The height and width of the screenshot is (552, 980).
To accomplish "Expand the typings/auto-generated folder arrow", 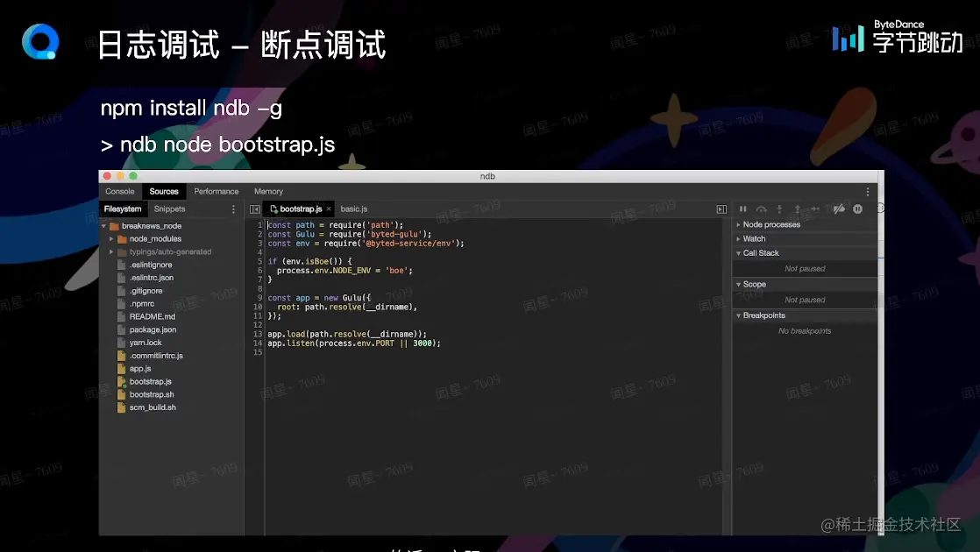I will click(x=112, y=252).
